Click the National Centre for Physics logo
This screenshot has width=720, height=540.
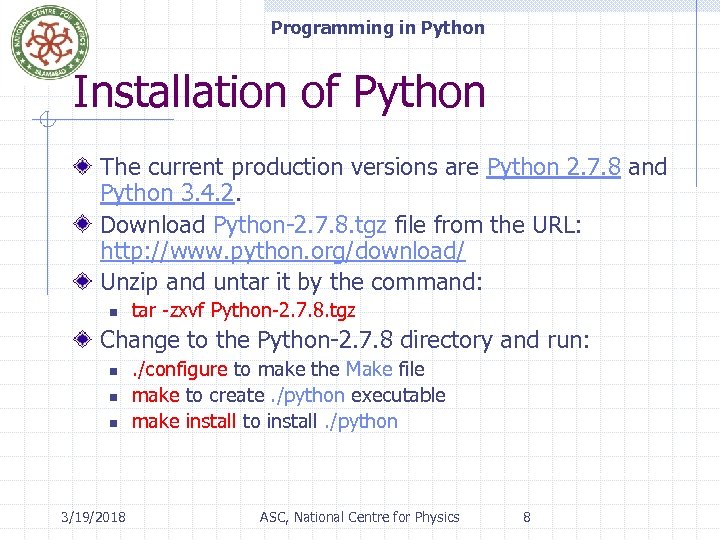(x=50, y=42)
